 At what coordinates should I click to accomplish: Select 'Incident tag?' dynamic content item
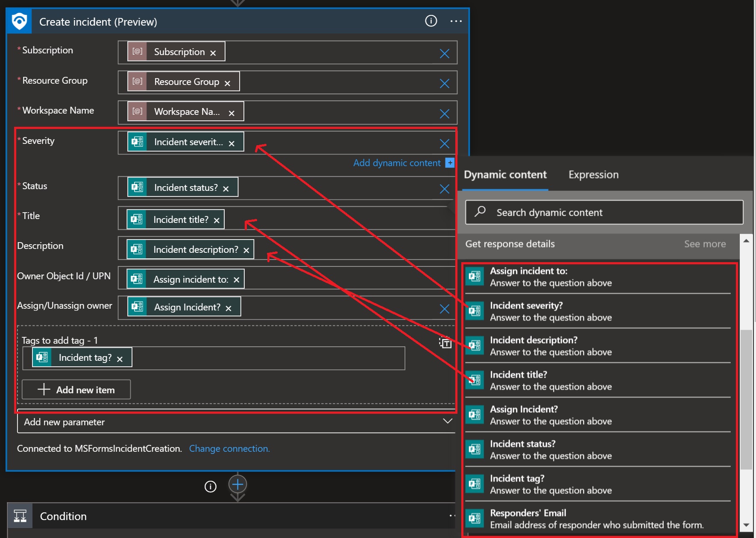pyautogui.click(x=598, y=484)
